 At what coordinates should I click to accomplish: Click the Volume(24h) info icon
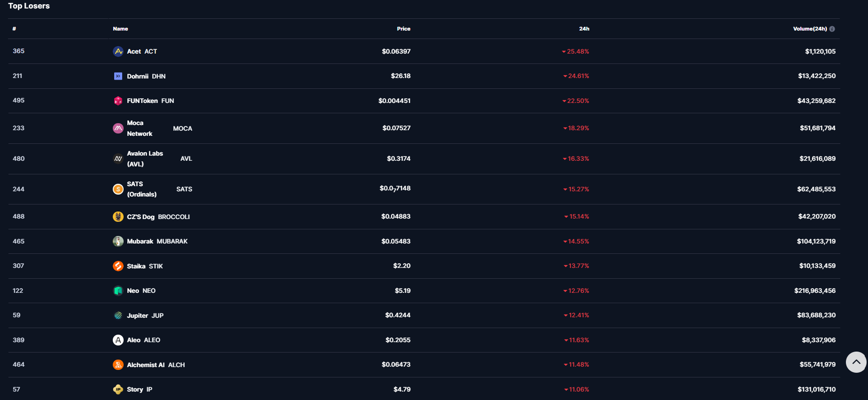[x=832, y=29]
